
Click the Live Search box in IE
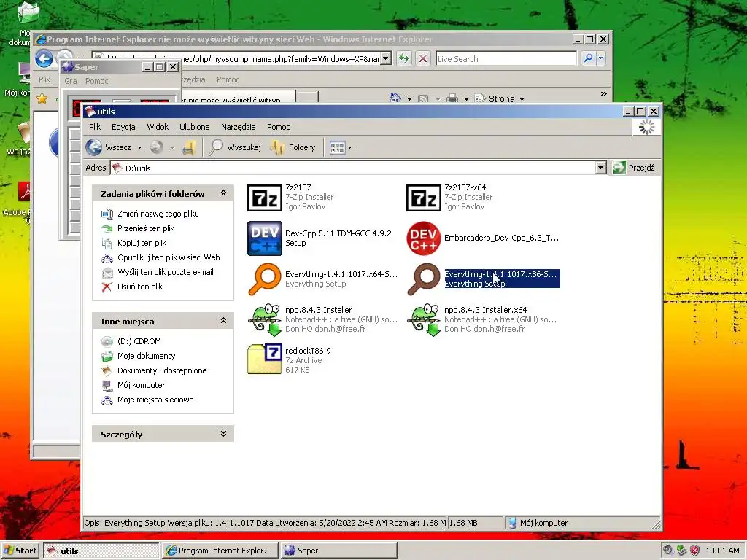[506, 58]
